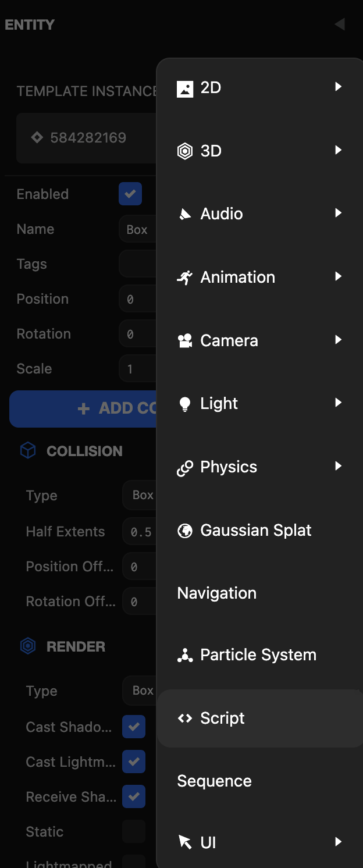Screen dimensions: 363x868
Task: Click the Camera icon in menu
Action: pos(185,341)
